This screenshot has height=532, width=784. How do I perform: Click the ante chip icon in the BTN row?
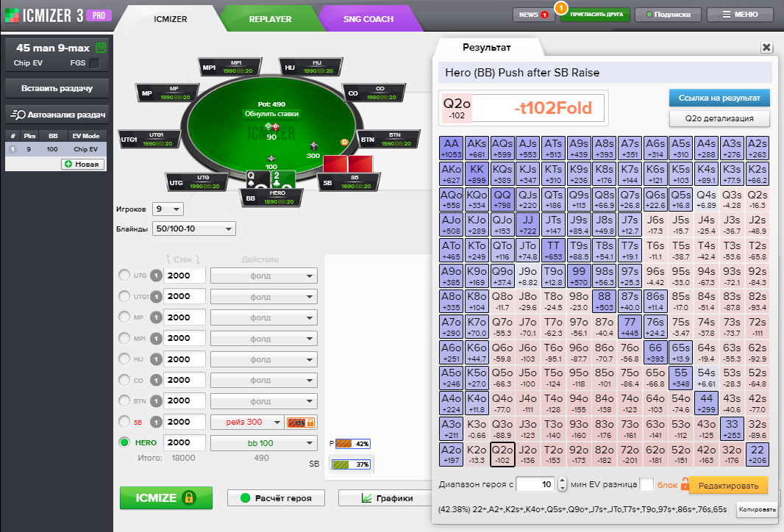156,400
